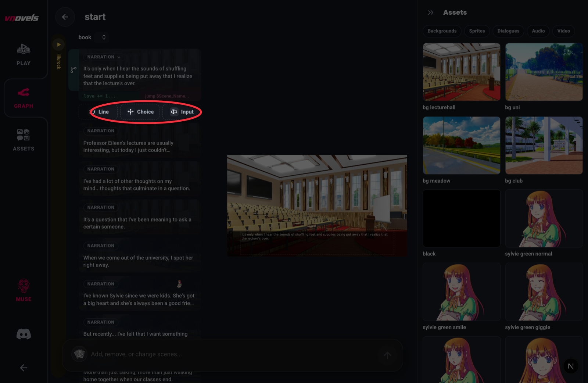Collapse Assets panel with double chevron

click(431, 12)
